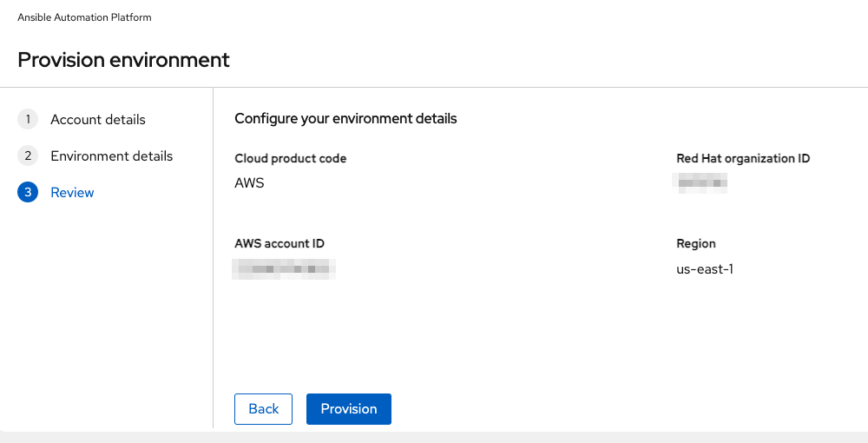
Task: Click the 'Configure your environment details' heading
Action: (x=346, y=118)
